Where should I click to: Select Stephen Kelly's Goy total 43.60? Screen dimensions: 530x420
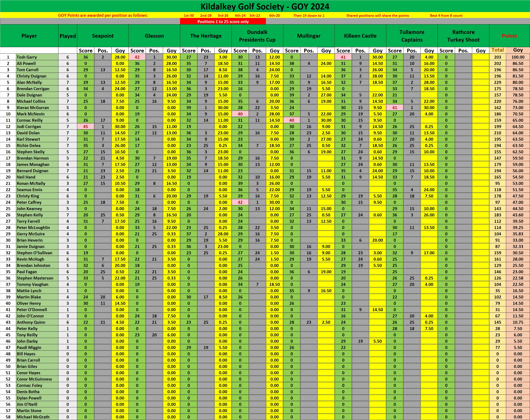tap(518, 215)
